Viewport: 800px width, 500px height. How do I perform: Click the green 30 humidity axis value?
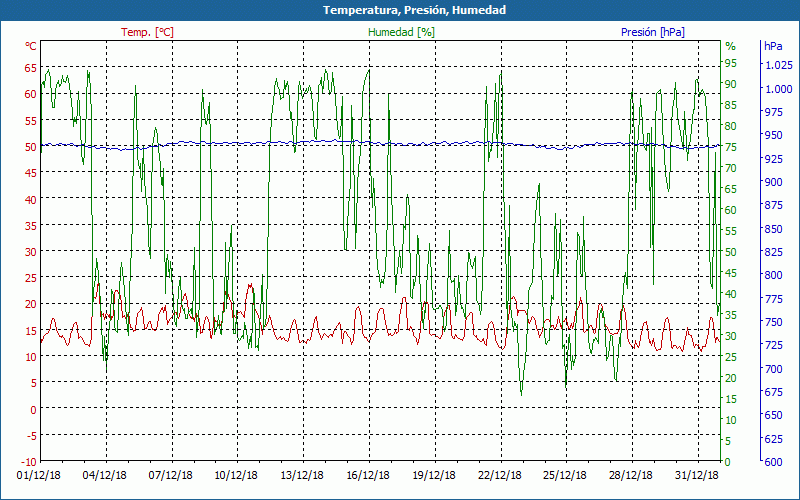(x=731, y=336)
